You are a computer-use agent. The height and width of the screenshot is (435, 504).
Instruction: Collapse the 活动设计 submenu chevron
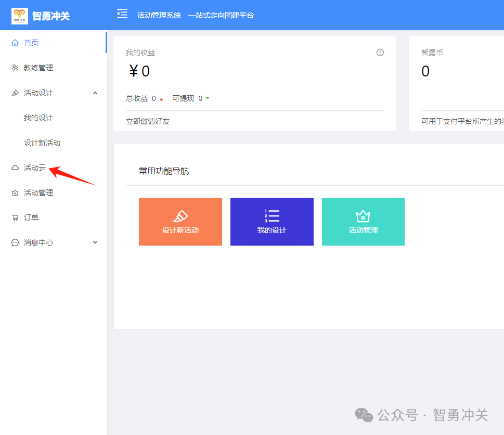pyautogui.click(x=95, y=92)
